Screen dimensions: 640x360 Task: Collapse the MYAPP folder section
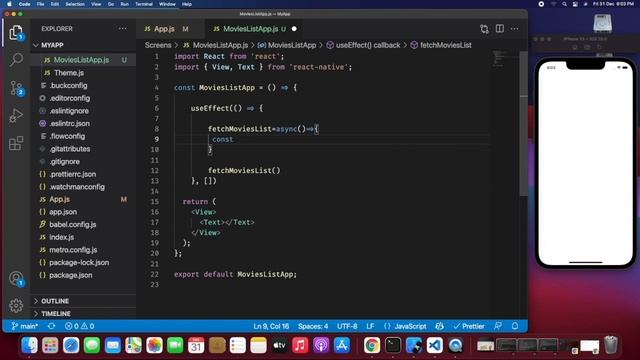click(x=84, y=45)
